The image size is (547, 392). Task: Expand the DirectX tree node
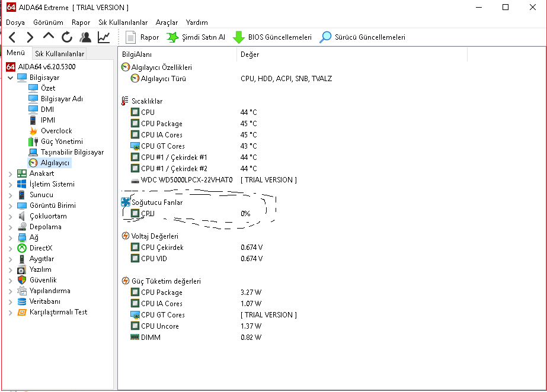point(11,249)
